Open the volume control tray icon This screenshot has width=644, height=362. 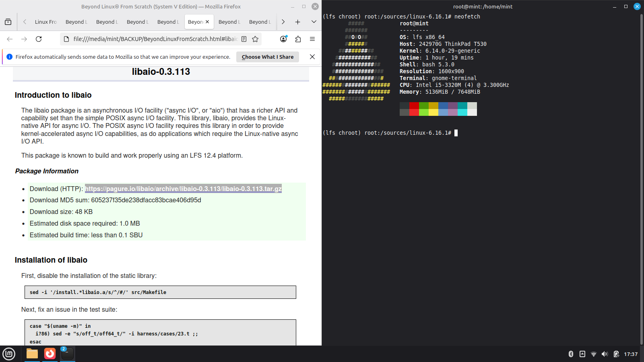605,354
